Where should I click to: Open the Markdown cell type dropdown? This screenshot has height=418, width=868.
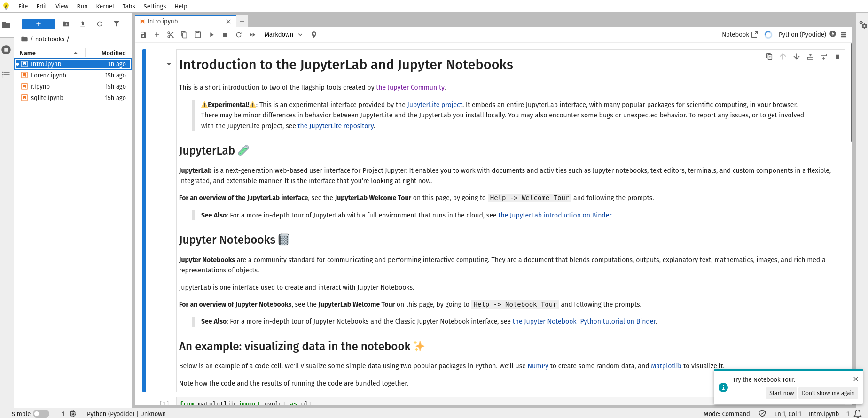(x=283, y=35)
